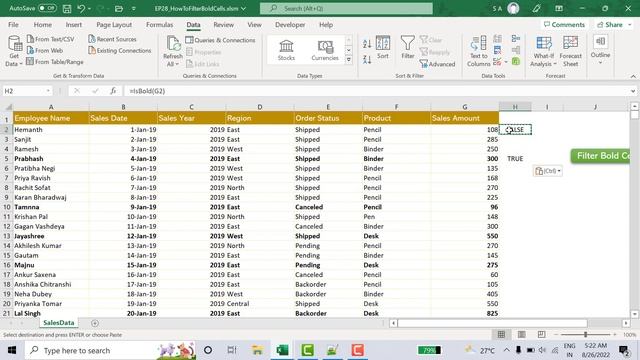Click the Search box in the title bar
The height and width of the screenshot is (360, 640).
[x=346, y=8]
